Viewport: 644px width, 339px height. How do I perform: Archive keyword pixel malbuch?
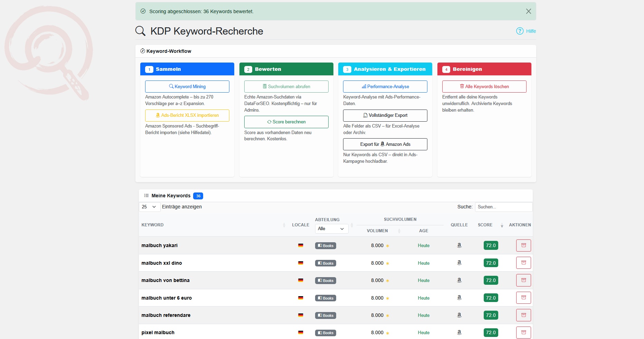point(523,332)
